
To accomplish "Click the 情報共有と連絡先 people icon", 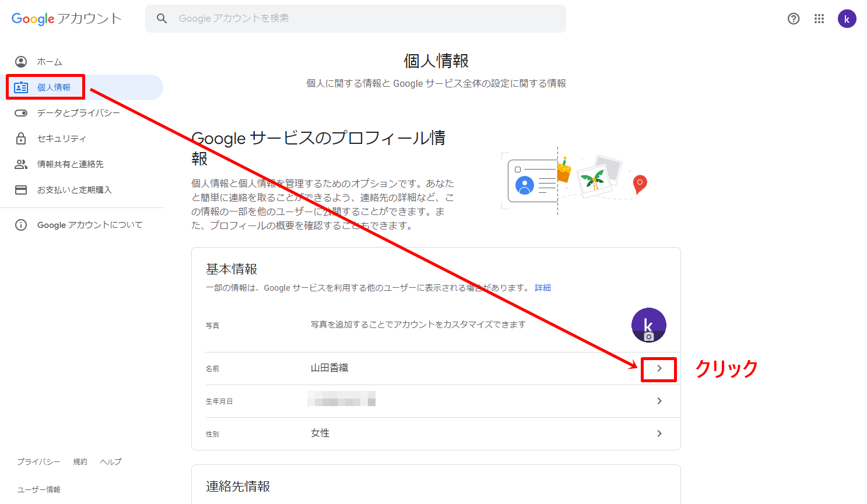I will (21, 164).
